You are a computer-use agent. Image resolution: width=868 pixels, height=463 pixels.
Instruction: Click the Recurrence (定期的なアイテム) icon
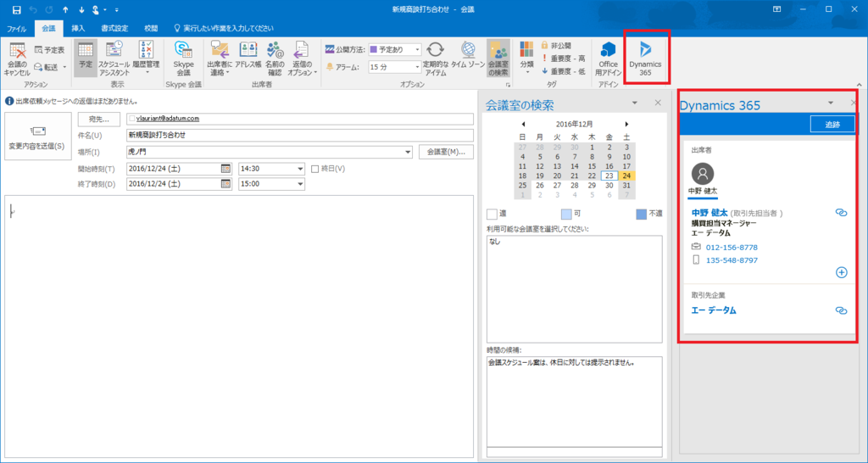point(435,59)
